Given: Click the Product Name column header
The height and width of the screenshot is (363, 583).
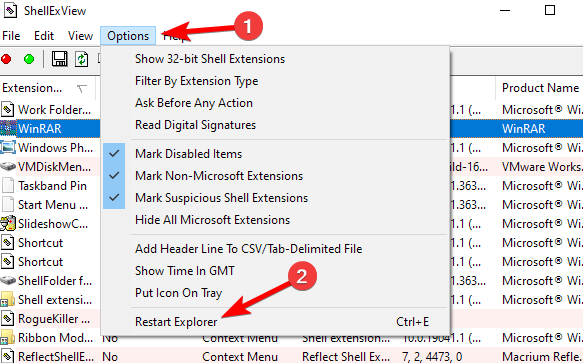Looking at the screenshot, I should (x=539, y=88).
